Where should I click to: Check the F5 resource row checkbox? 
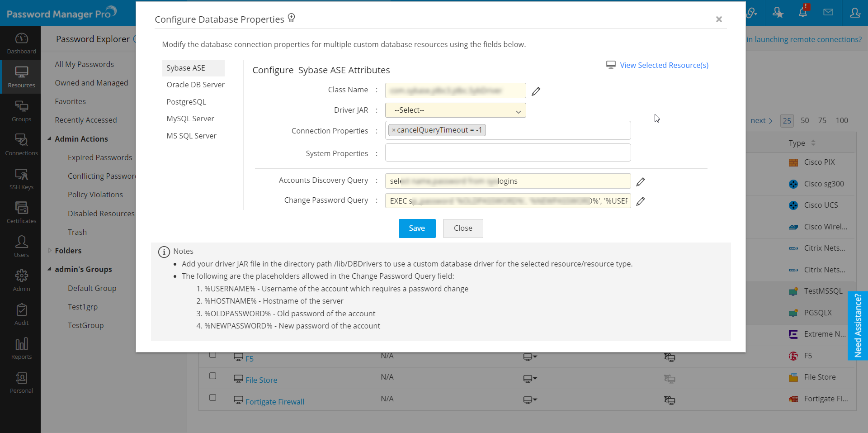(x=212, y=355)
